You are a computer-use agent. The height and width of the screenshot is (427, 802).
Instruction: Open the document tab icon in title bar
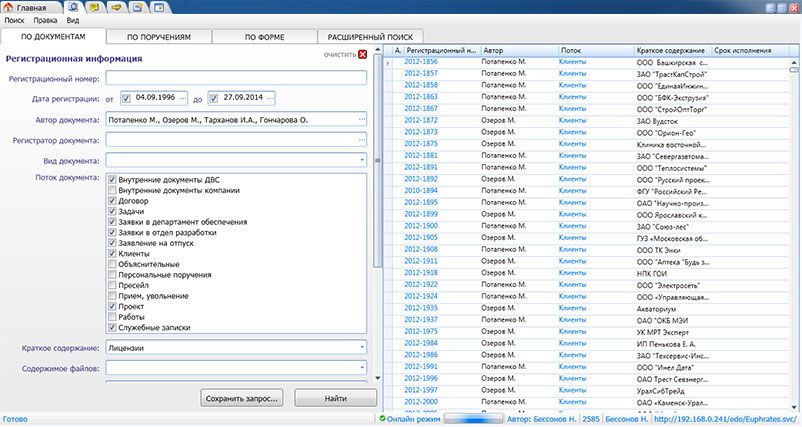138,7
